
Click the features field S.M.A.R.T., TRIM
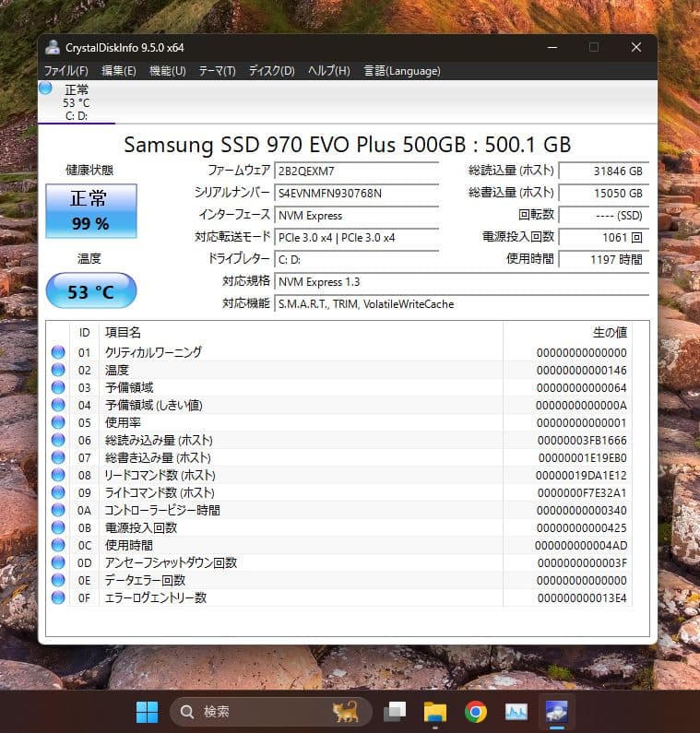tap(461, 304)
